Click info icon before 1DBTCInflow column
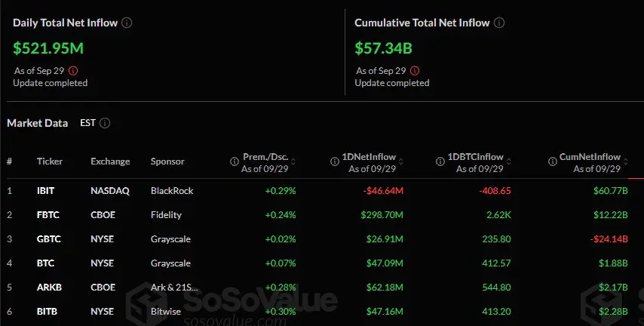 pos(440,161)
